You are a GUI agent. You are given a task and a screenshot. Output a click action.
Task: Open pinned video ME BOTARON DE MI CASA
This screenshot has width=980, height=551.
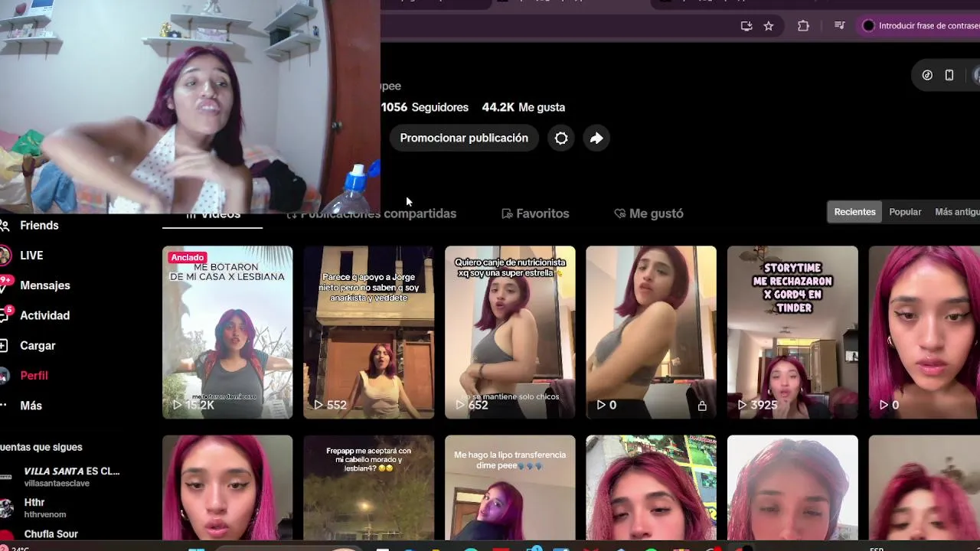227,332
